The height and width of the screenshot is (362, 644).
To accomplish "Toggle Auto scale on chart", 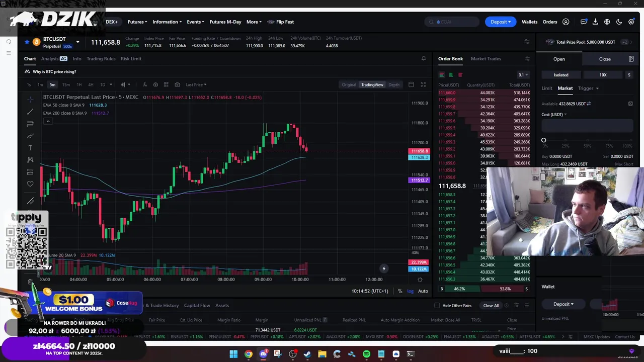I will (x=423, y=291).
